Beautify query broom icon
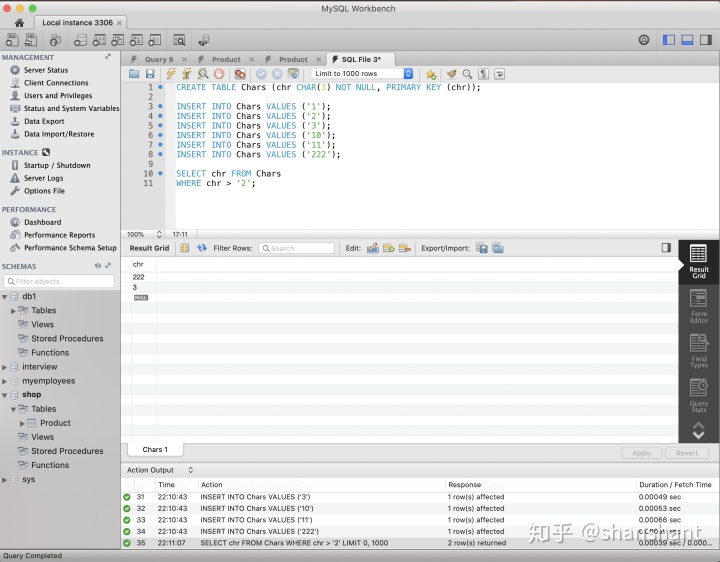The width and height of the screenshot is (720, 562). point(451,73)
